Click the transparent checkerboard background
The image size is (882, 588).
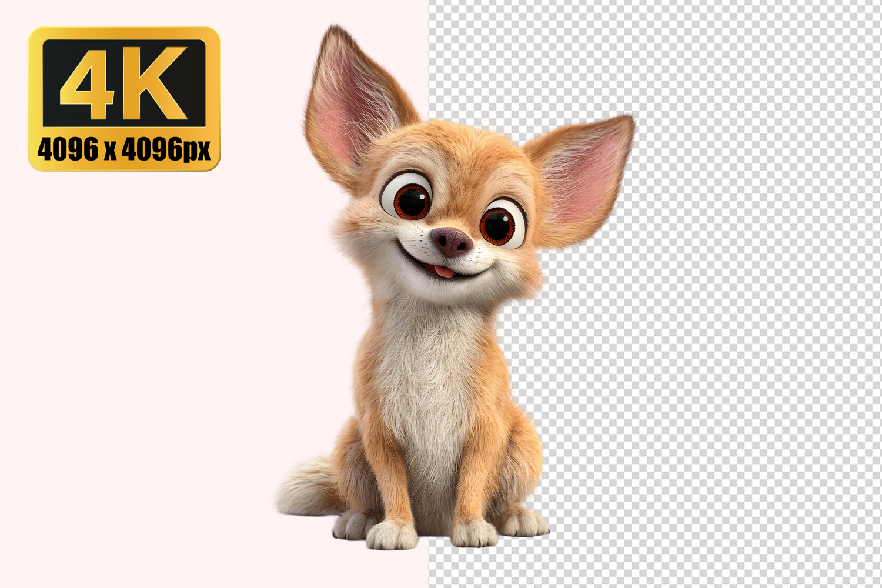(x=735, y=353)
